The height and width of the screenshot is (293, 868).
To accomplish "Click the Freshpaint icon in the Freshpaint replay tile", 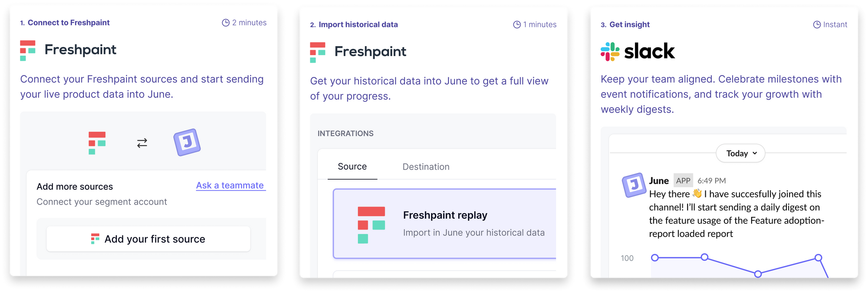I will (371, 225).
